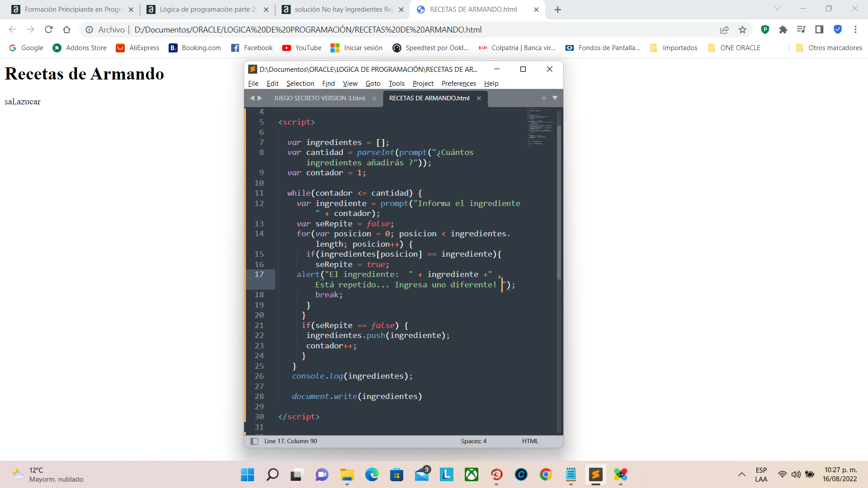
Task: Open Facebook bookmark
Action: (252, 48)
